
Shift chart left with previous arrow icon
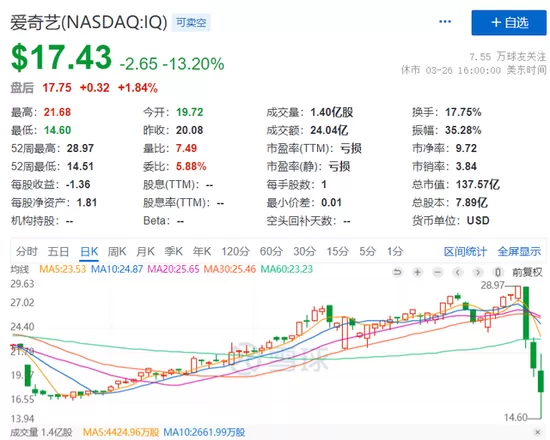[x=457, y=272]
